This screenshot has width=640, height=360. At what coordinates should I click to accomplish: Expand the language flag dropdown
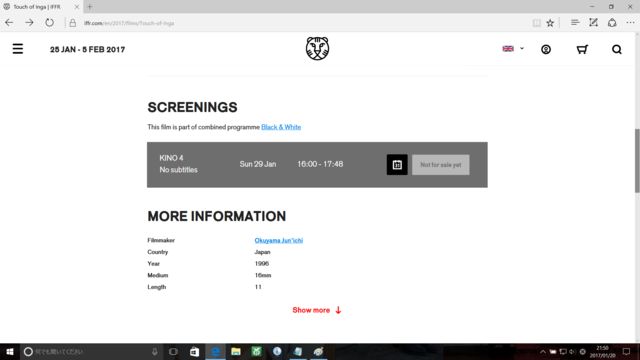pyautogui.click(x=513, y=49)
